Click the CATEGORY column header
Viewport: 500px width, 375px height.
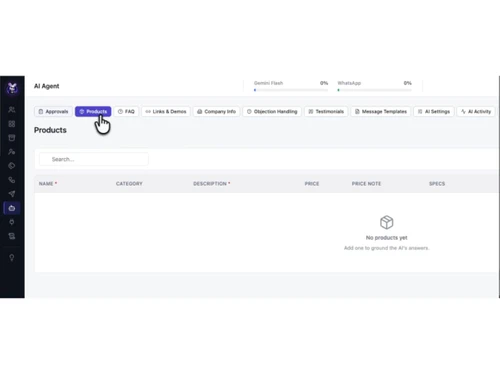click(129, 184)
